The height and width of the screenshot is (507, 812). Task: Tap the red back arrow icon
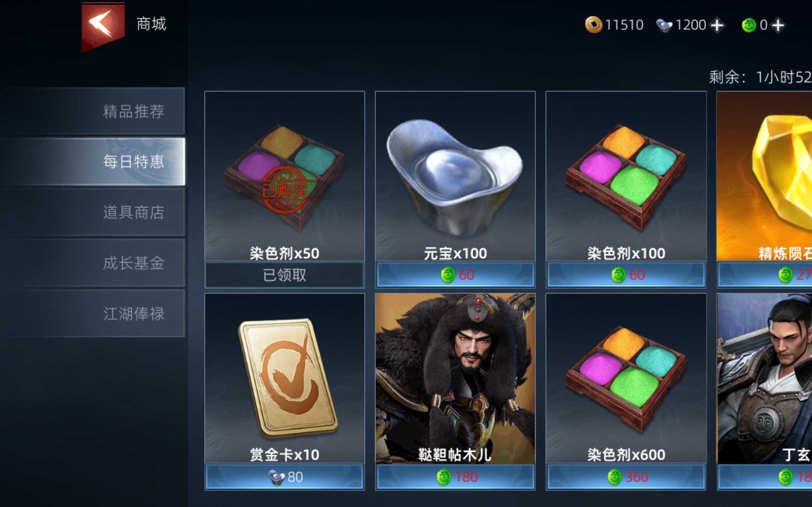[x=103, y=26]
